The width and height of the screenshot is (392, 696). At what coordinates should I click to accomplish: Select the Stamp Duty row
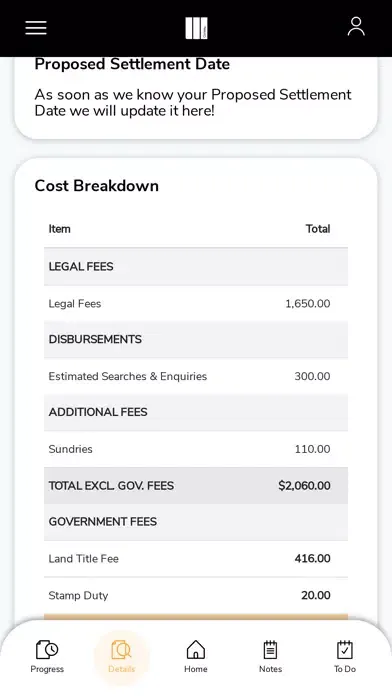click(196, 595)
